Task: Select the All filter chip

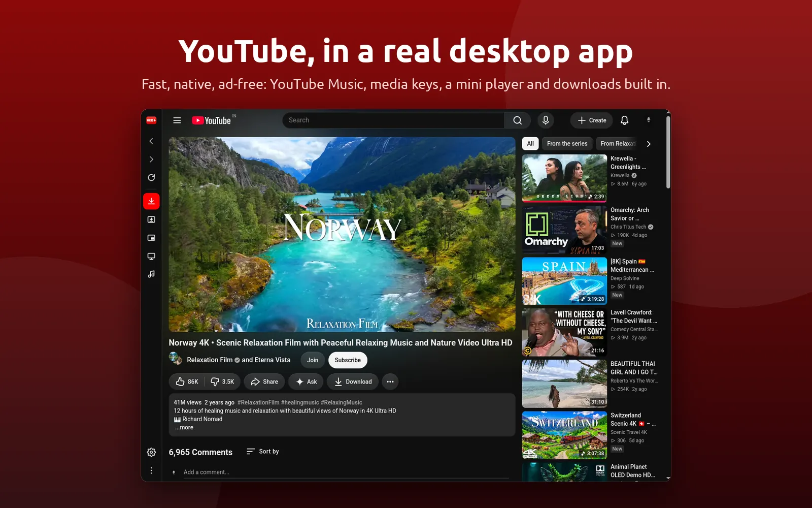Action: click(530, 144)
